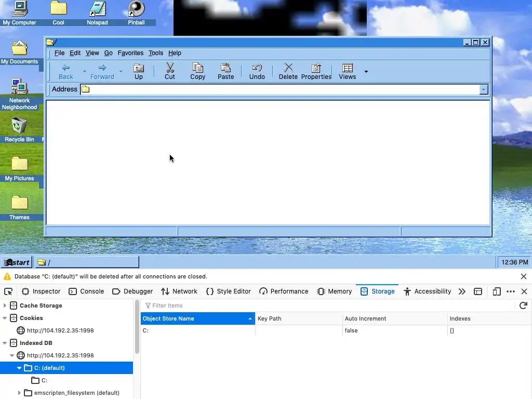
Task: Switch to the Debugger tab
Action: click(132, 291)
